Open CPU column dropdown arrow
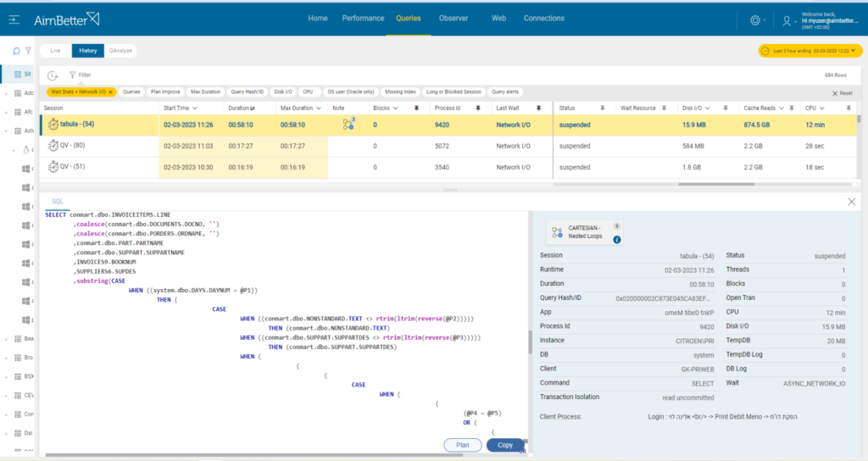The width and height of the screenshot is (868, 461). pyautogui.click(x=822, y=108)
